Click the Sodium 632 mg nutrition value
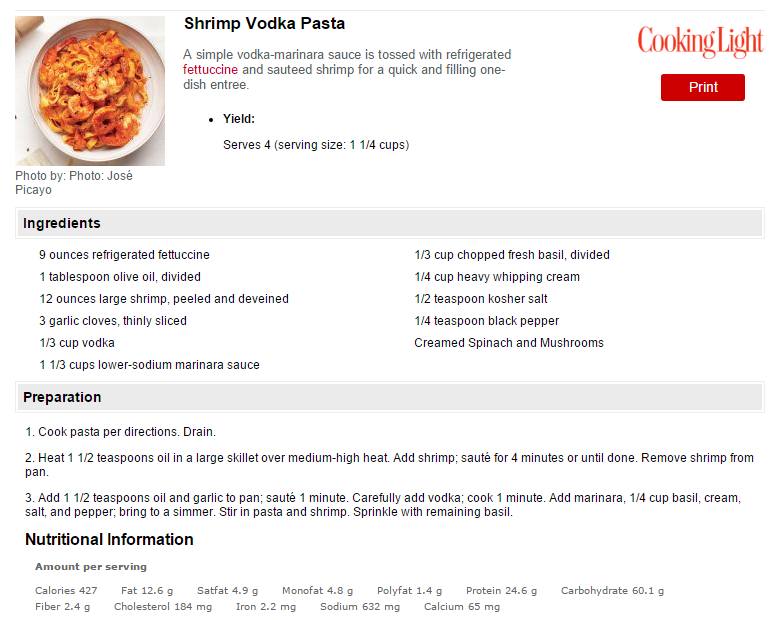The width and height of the screenshot is (781, 620). point(360,607)
